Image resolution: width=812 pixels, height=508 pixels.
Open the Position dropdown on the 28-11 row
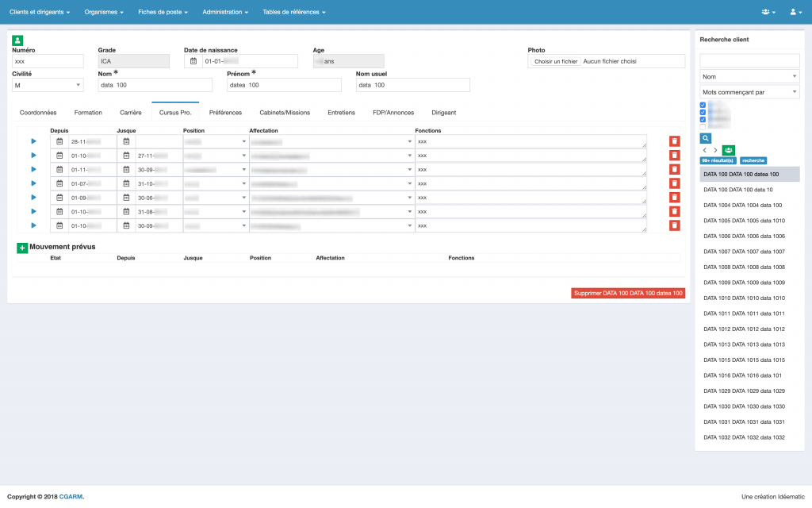[x=216, y=141]
